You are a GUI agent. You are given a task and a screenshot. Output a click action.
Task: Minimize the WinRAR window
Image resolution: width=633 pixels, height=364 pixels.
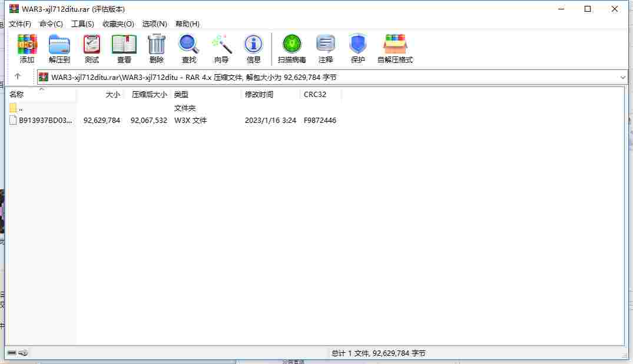561,9
